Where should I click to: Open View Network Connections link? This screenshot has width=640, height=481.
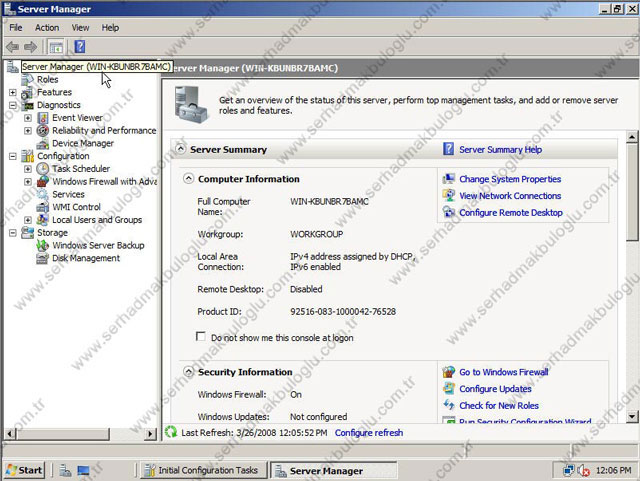510,196
